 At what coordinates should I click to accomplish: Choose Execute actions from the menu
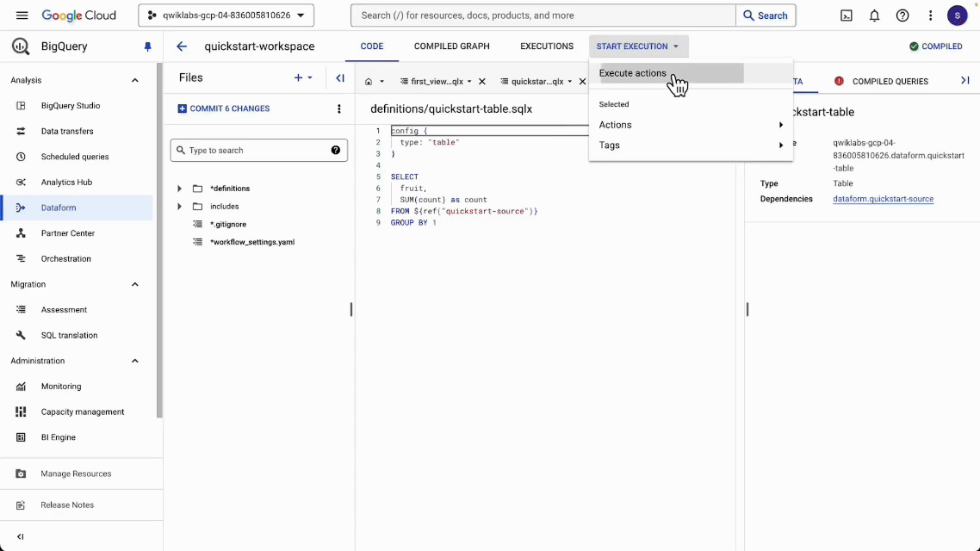click(691, 73)
